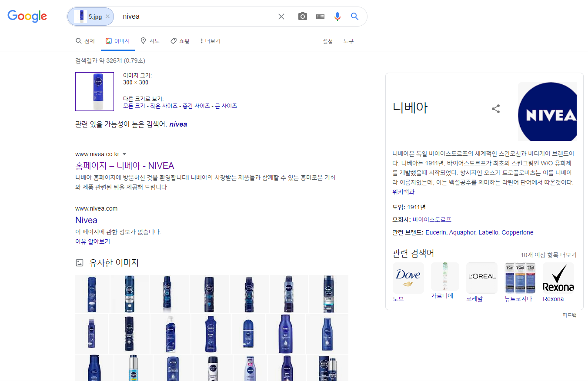The height and width of the screenshot is (382, 588).
Task: Open 홈페이지 – 니베아 - NIVEA result
Action: (x=124, y=166)
